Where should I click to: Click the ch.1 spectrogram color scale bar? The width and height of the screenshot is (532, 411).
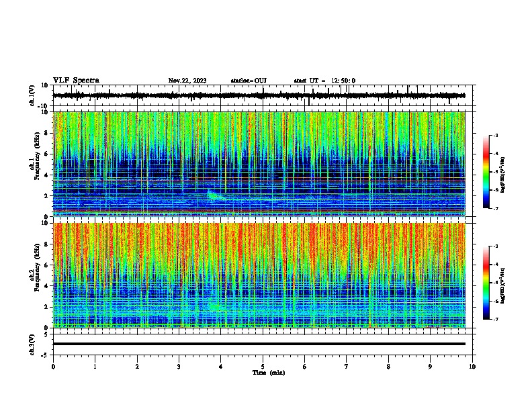pyautogui.click(x=486, y=172)
